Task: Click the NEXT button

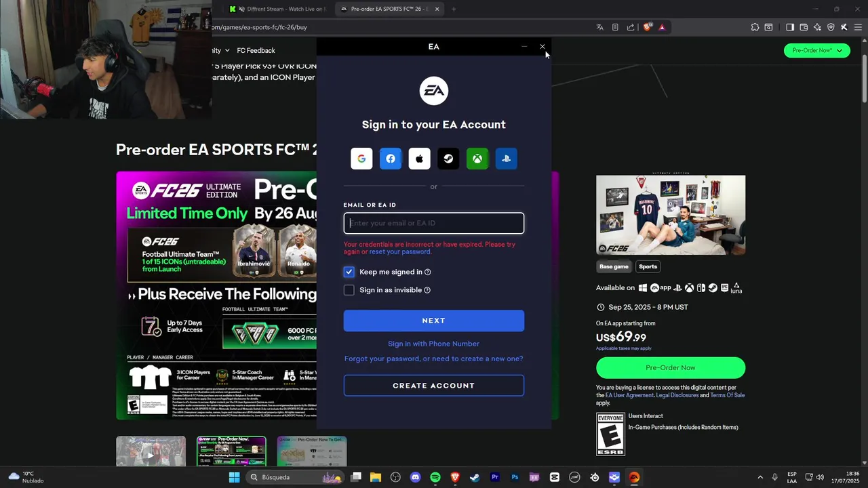Action: (x=434, y=321)
